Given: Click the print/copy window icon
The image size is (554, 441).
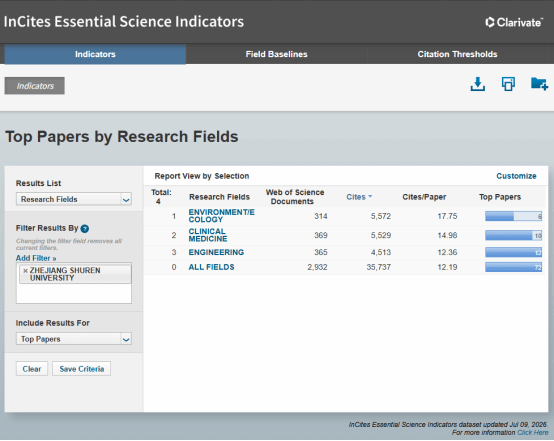Looking at the screenshot, I should tap(508, 84).
